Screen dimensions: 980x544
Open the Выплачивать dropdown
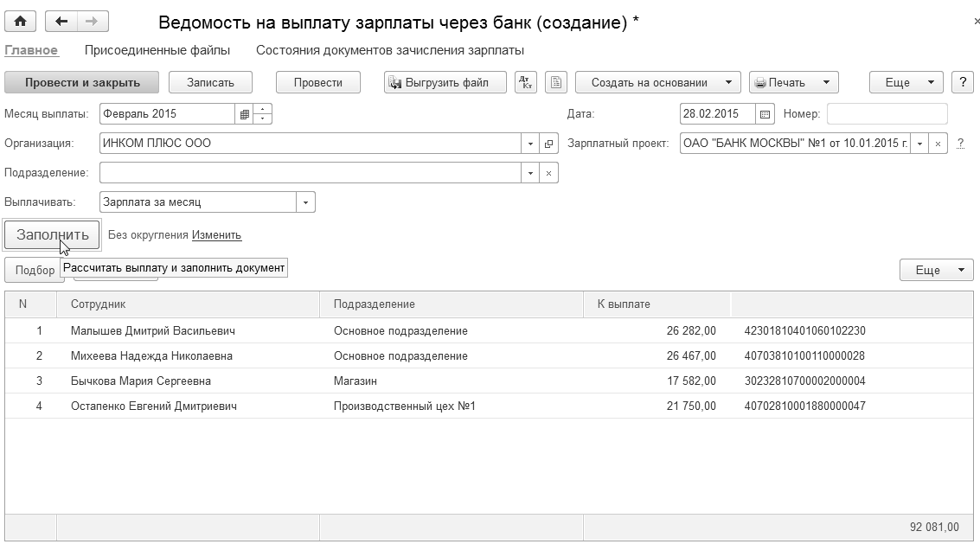[x=306, y=202]
